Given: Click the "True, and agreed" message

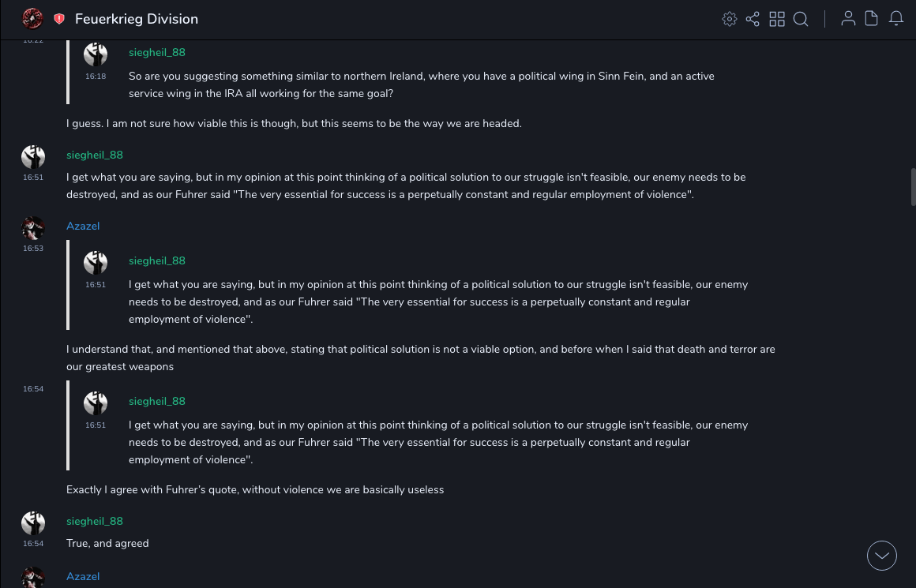Looking at the screenshot, I should (107, 544).
